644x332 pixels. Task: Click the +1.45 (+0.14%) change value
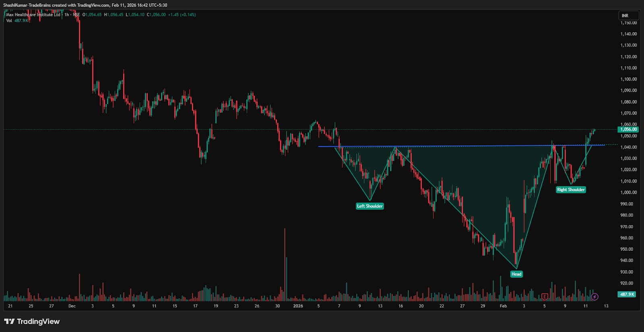coord(182,15)
